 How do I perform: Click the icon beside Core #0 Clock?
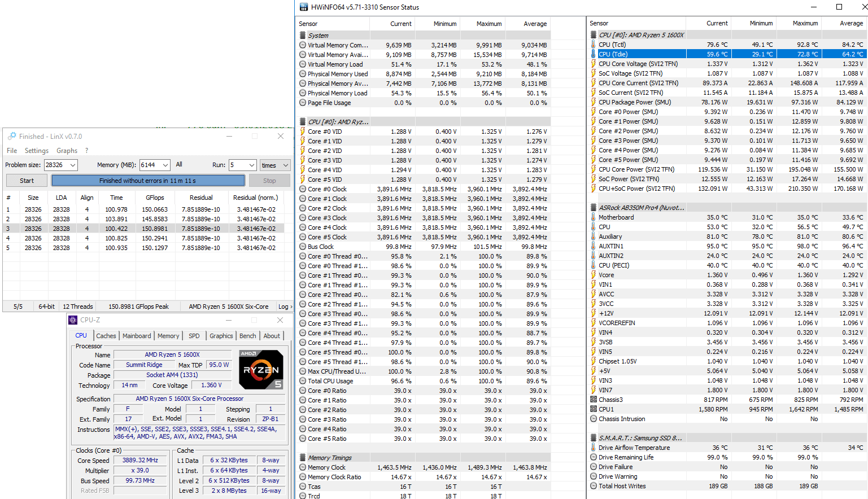point(303,189)
